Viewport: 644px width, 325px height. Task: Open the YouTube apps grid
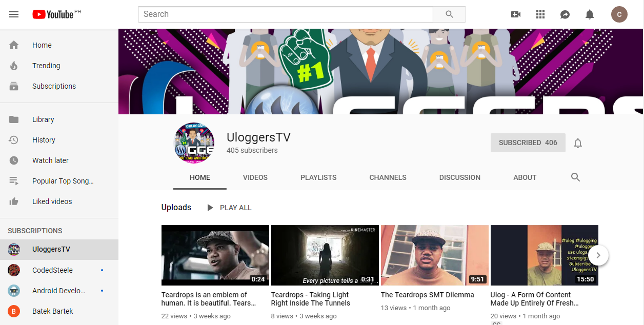click(x=540, y=14)
